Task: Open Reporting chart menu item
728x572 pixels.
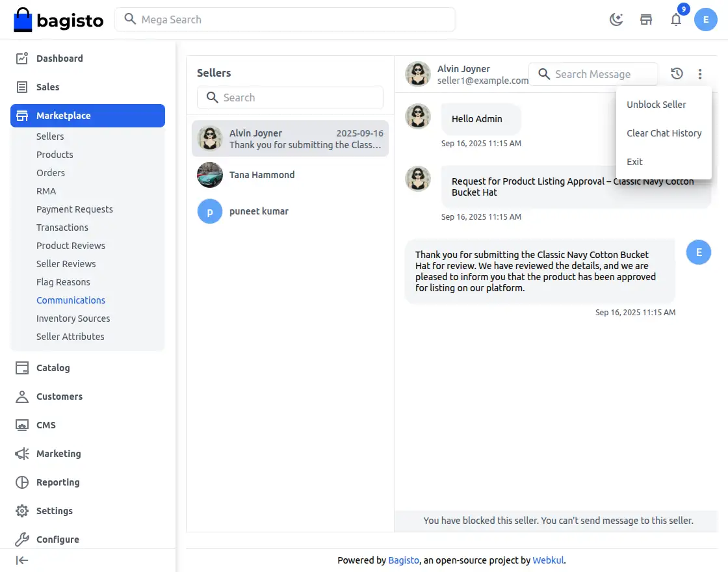Action: coord(58,482)
